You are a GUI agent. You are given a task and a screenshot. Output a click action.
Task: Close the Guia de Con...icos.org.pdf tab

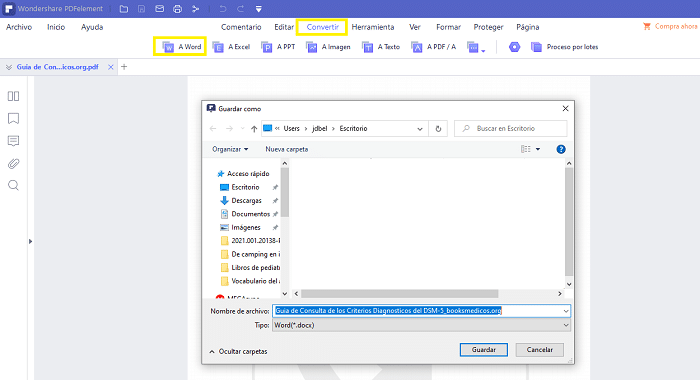coord(111,67)
